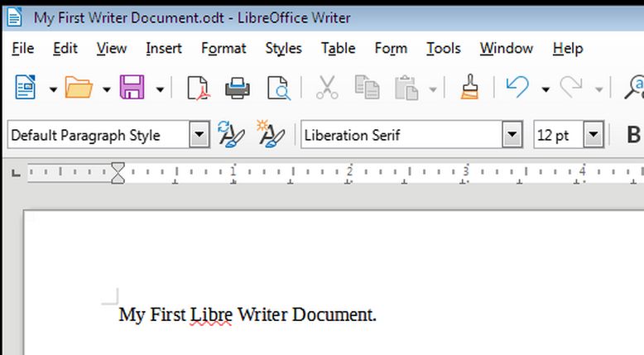The height and width of the screenshot is (355, 644).
Task: Open the Insert menu
Action: click(x=164, y=49)
